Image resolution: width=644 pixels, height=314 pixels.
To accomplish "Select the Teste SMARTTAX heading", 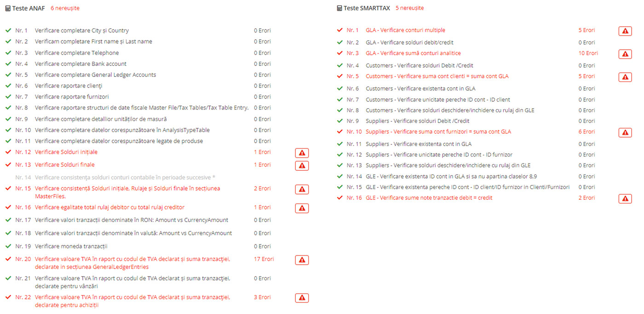I will click(368, 8).
